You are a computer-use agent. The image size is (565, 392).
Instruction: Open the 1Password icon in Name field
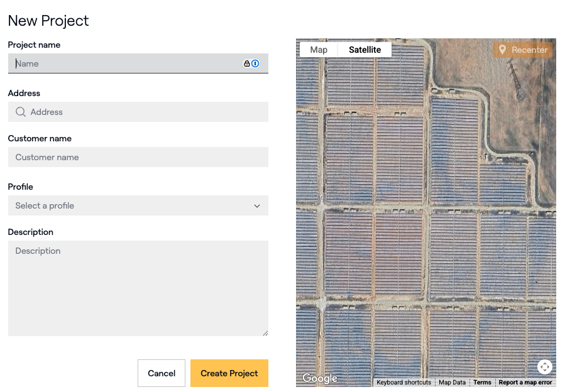point(255,63)
